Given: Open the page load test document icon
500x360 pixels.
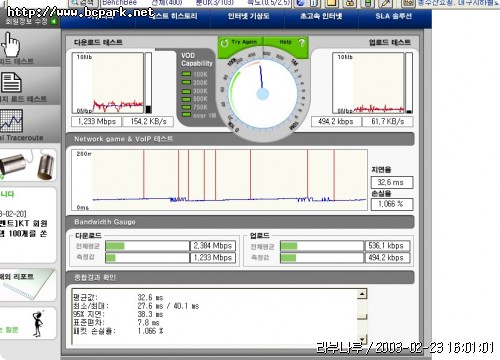Looking at the screenshot, I should (x=11, y=82).
